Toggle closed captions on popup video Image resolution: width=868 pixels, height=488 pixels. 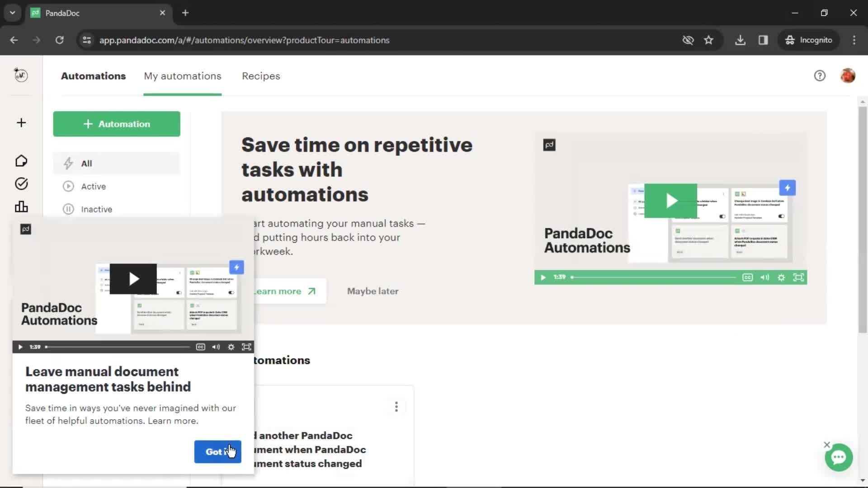tap(201, 347)
